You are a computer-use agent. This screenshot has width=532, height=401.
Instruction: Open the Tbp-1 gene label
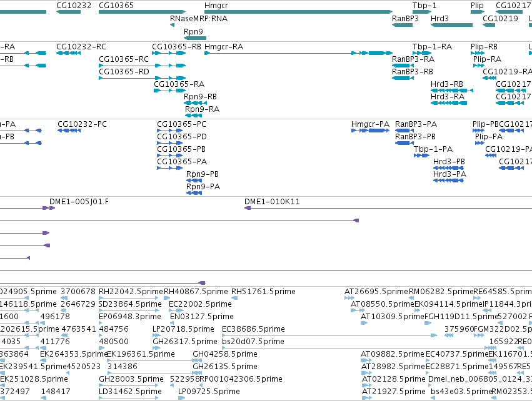424,6
